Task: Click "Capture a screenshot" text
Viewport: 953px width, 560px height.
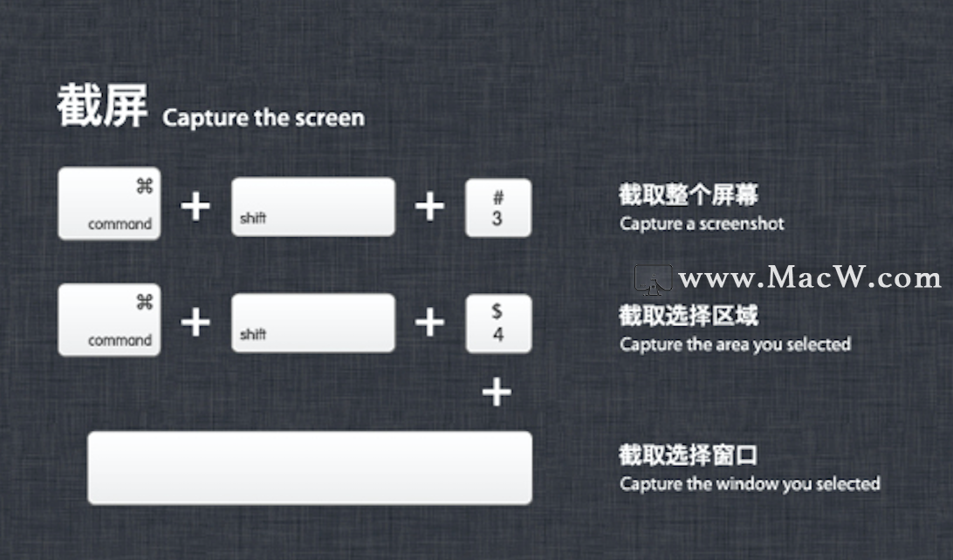Action: 702,224
